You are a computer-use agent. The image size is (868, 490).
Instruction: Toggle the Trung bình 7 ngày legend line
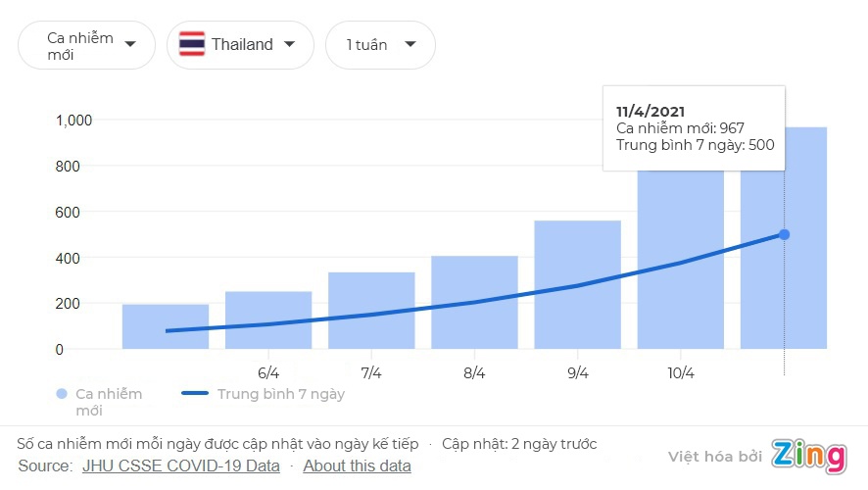[208, 394]
